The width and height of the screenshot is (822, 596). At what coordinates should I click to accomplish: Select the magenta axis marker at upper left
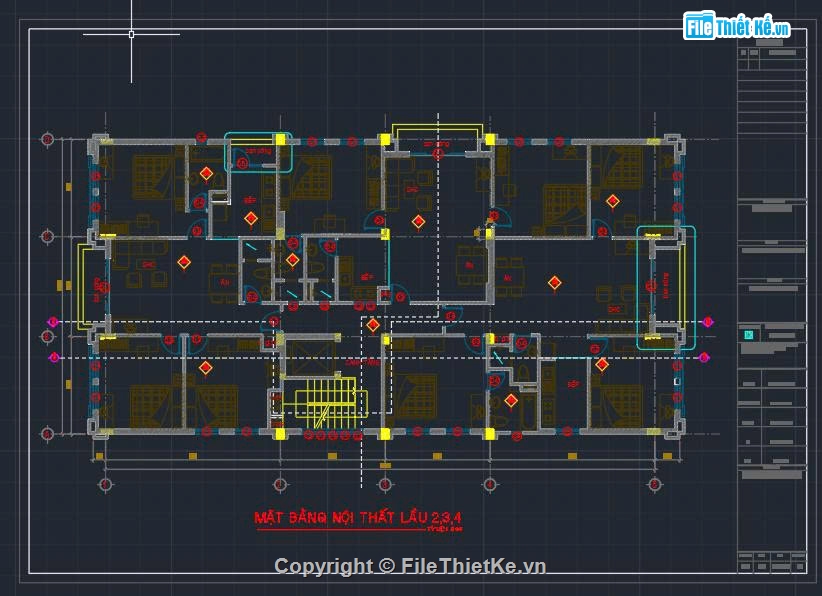(x=54, y=322)
